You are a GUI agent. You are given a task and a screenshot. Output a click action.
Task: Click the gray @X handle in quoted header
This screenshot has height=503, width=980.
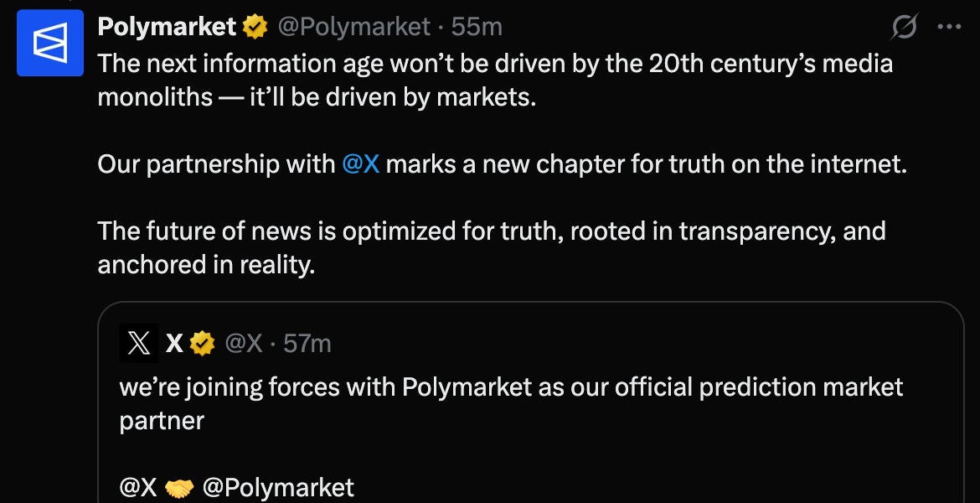(243, 344)
